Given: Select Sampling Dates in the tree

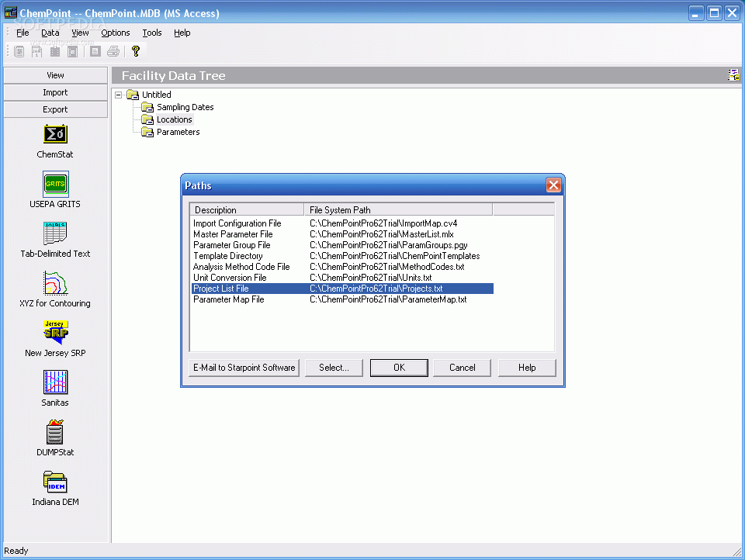Looking at the screenshot, I should (x=185, y=107).
